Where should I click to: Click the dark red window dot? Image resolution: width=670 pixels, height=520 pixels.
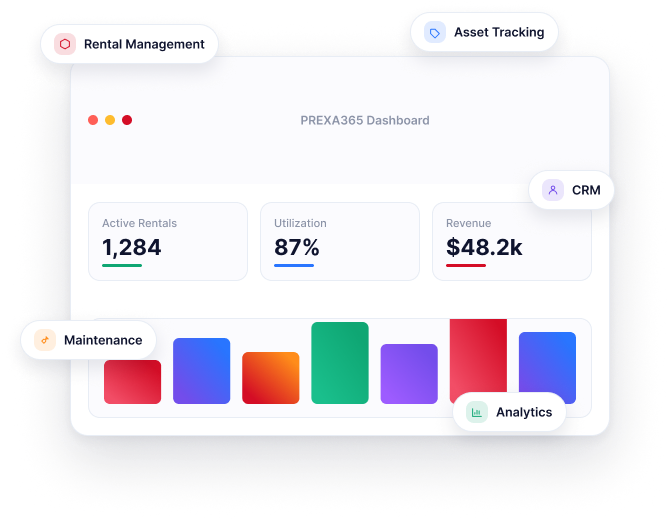point(127,120)
